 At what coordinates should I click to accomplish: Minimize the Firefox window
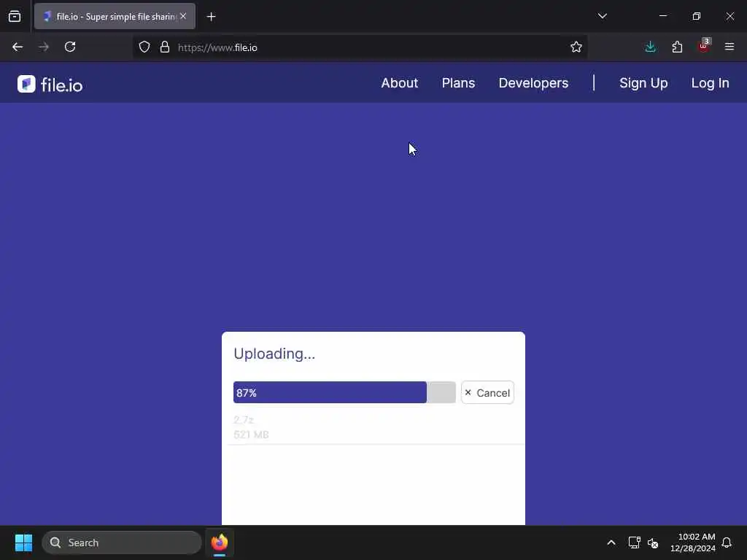pos(662,16)
